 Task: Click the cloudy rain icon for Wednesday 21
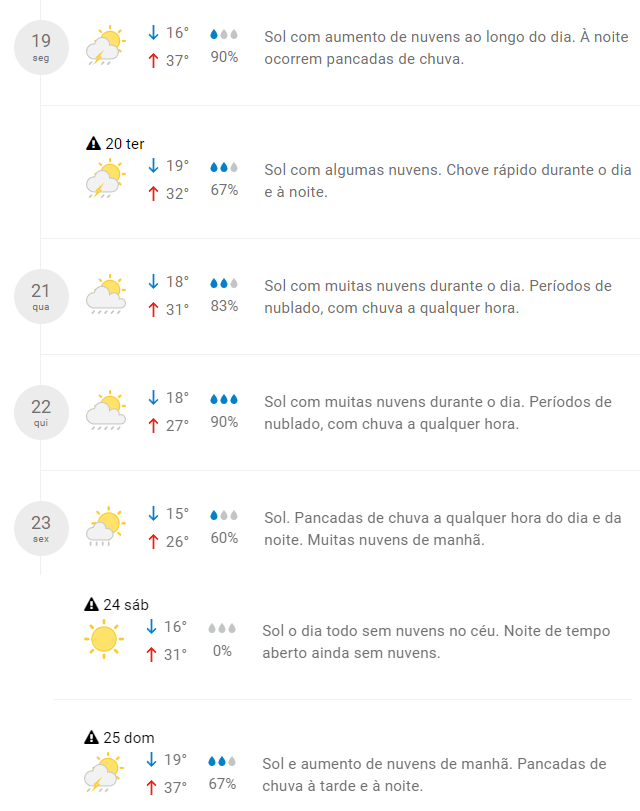(x=105, y=296)
